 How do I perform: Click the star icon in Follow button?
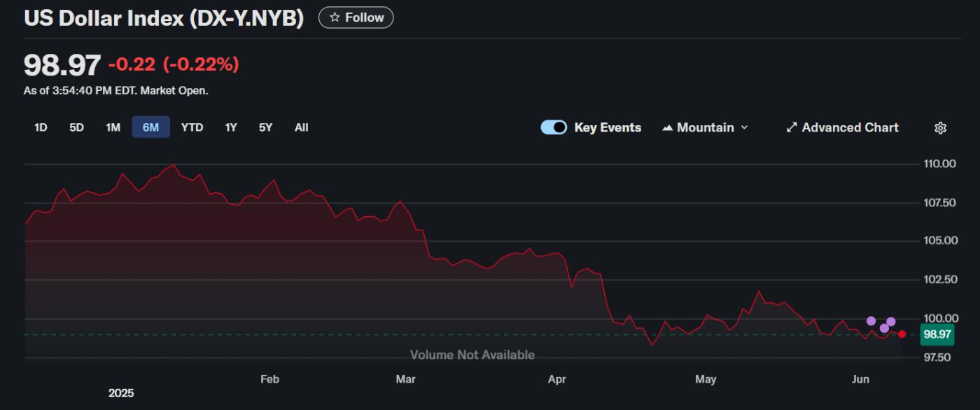(x=335, y=17)
